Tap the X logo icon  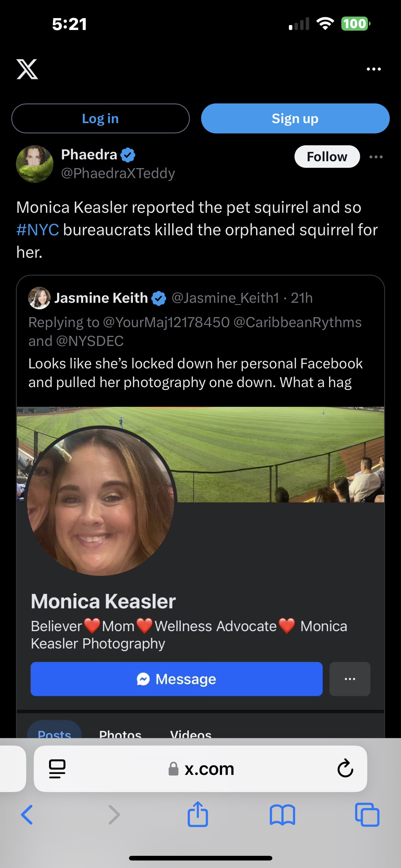[x=27, y=69]
